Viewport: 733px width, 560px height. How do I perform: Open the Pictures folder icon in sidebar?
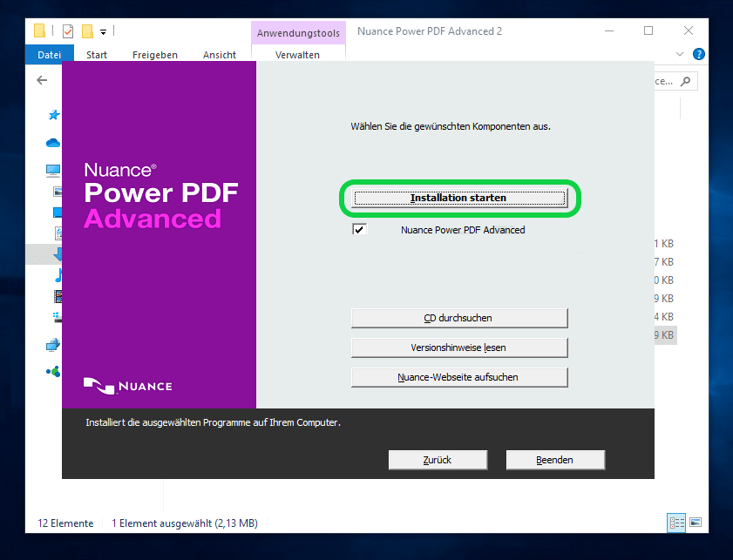coord(58,192)
